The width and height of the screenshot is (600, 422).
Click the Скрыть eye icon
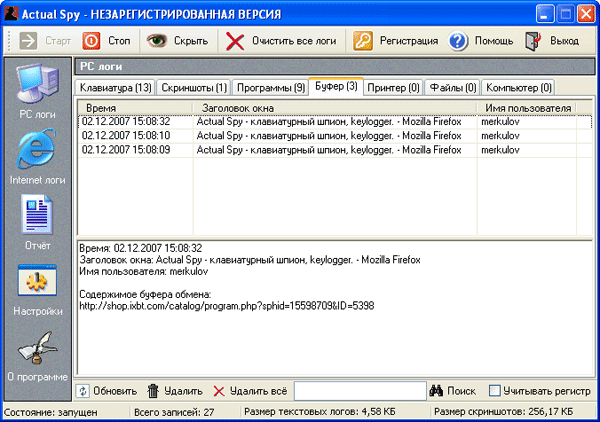click(x=157, y=41)
